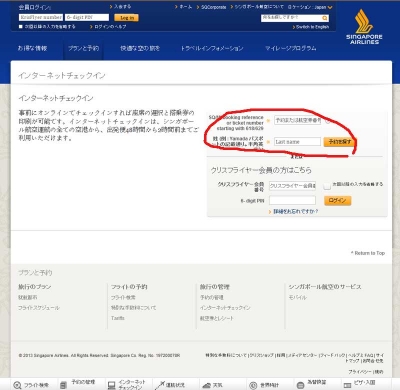Open internet check-in icon in bottom bar
The width and height of the screenshot is (400, 390).
[112, 385]
